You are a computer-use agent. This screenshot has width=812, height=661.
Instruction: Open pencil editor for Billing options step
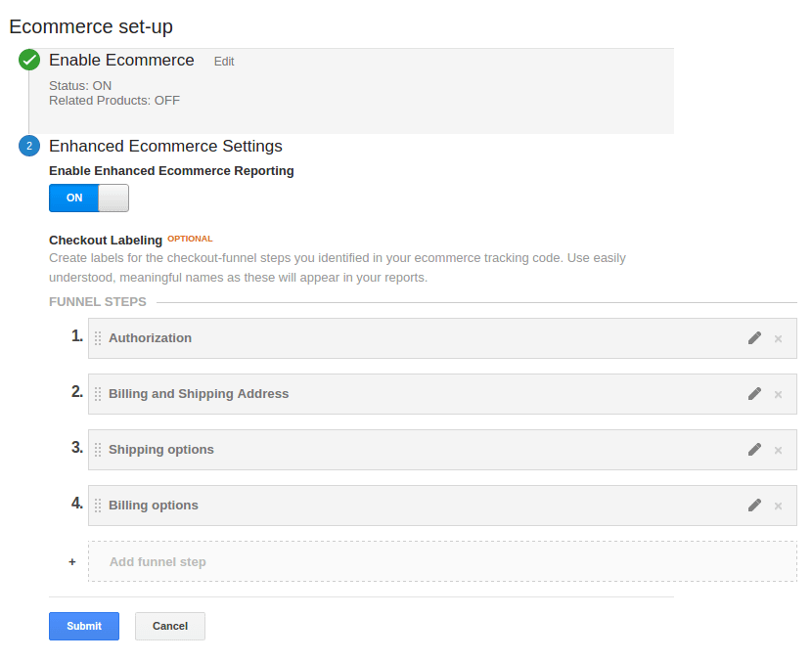point(754,506)
